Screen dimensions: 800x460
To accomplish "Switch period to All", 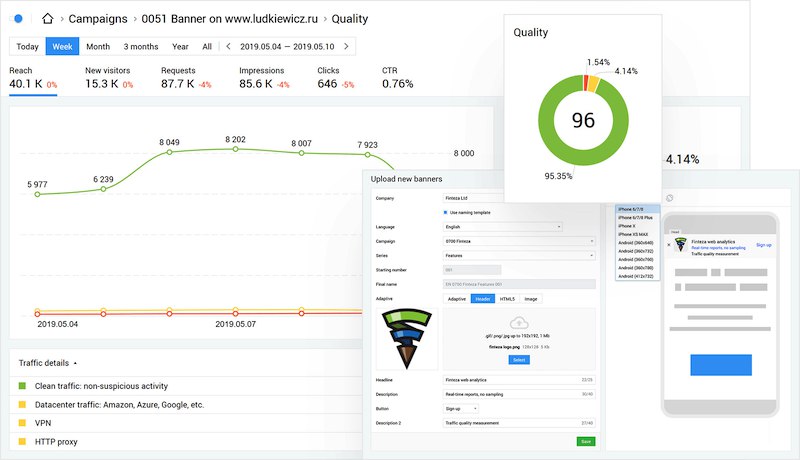I will pos(207,46).
